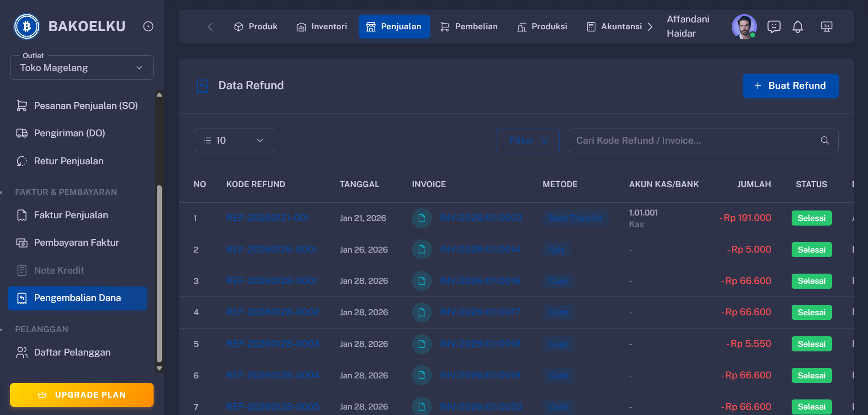Image resolution: width=868 pixels, height=415 pixels.
Task: Open the rows-per-page dropdown showing 10
Action: pos(234,140)
